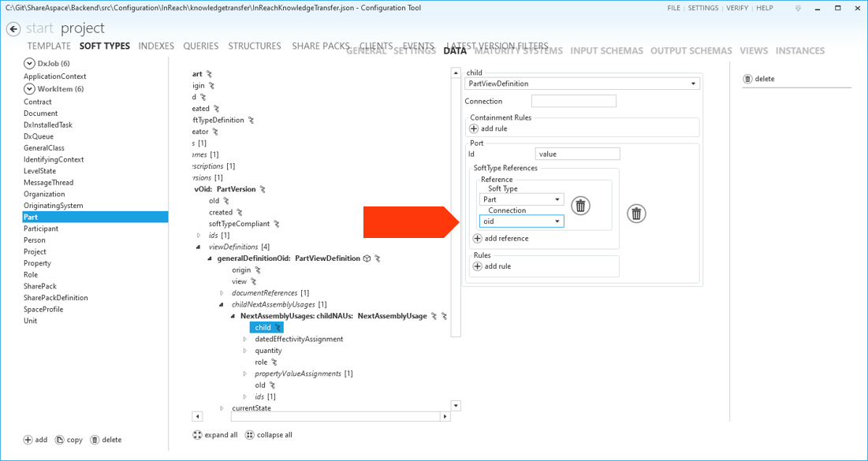This screenshot has width=868, height=461.
Task: Click the back arrow next to start
Action: pyautogui.click(x=13, y=29)
